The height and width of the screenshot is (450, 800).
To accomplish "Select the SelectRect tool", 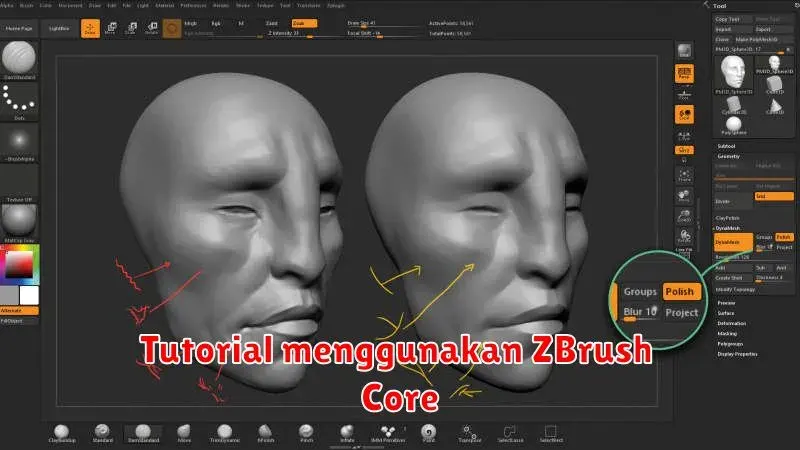I will (551, 434).
